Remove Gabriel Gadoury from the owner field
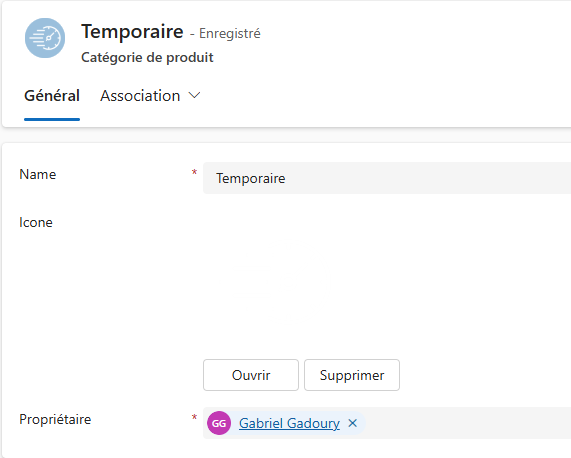The image size is (571, 458). click(353, 423)
